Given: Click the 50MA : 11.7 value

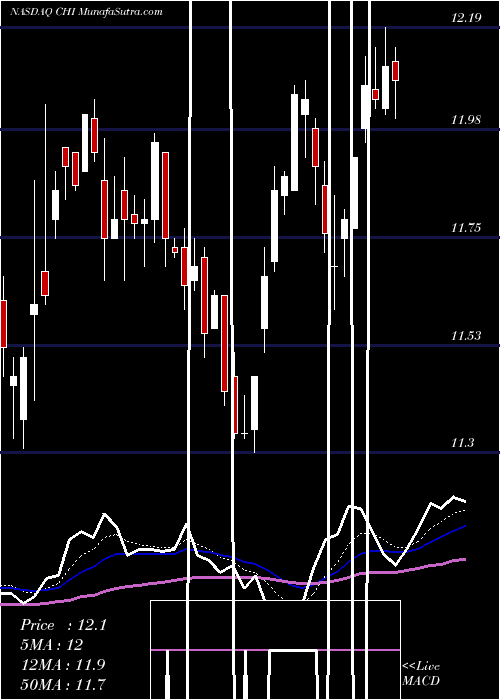Looking at the screenshot, I should pyautogui.click(x=63, y=684).
